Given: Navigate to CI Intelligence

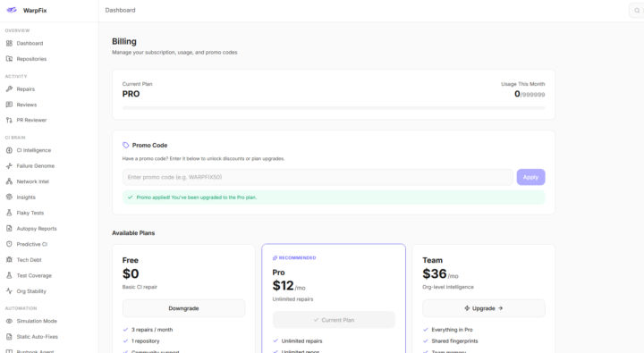Looking at the screenshot, I should click(x=34, y=150).
